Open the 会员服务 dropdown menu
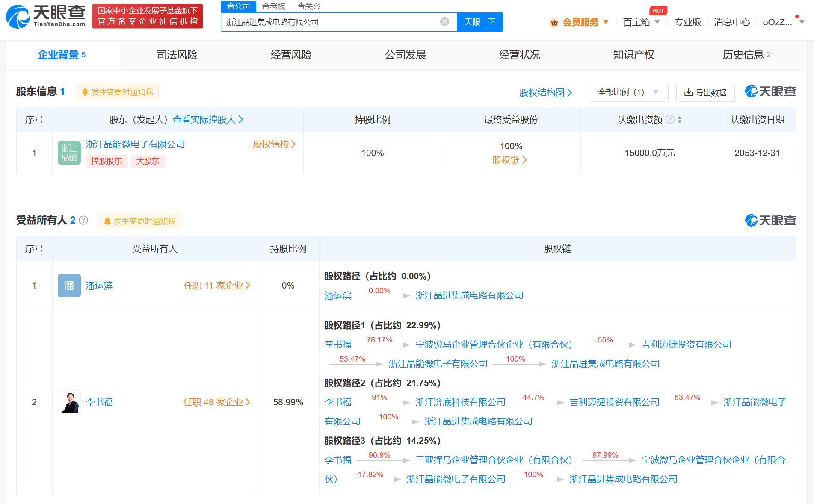Viewport: 814px width, 504px height. [585, 22]
